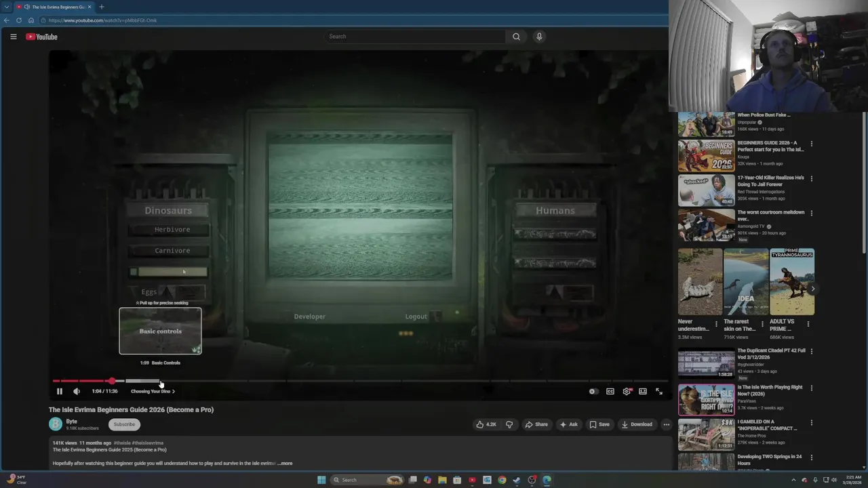868x488 pixels.
Task: Click the Windows taskbar search box
Action: [367, 480]
